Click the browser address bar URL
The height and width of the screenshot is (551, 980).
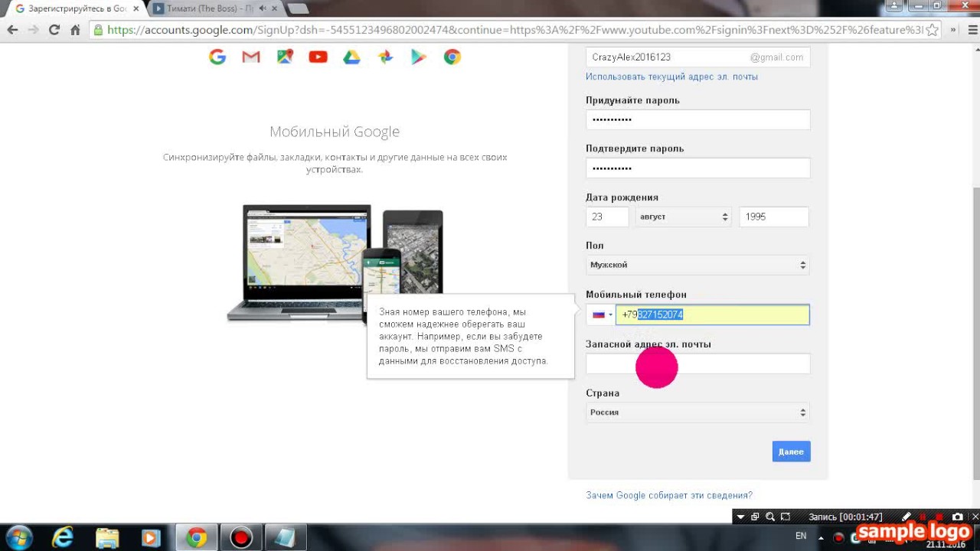tap(514, 30)
